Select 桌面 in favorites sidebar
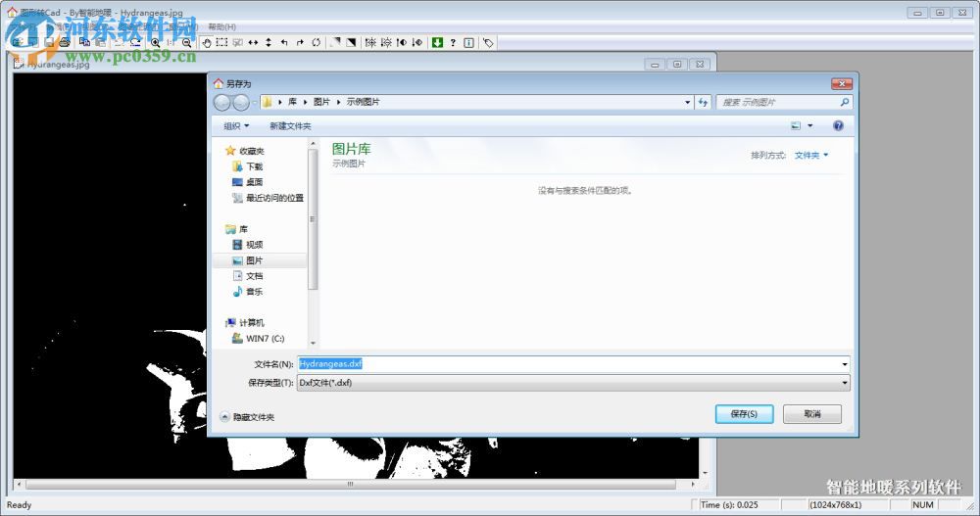The width and height of the screenshot is (980, 516). [248, 182]
